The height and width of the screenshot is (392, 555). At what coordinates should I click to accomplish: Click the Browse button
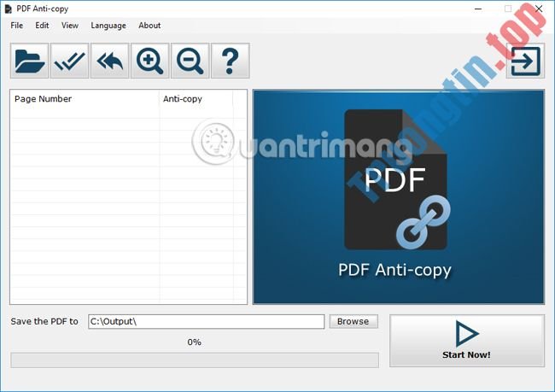[353, 321]
